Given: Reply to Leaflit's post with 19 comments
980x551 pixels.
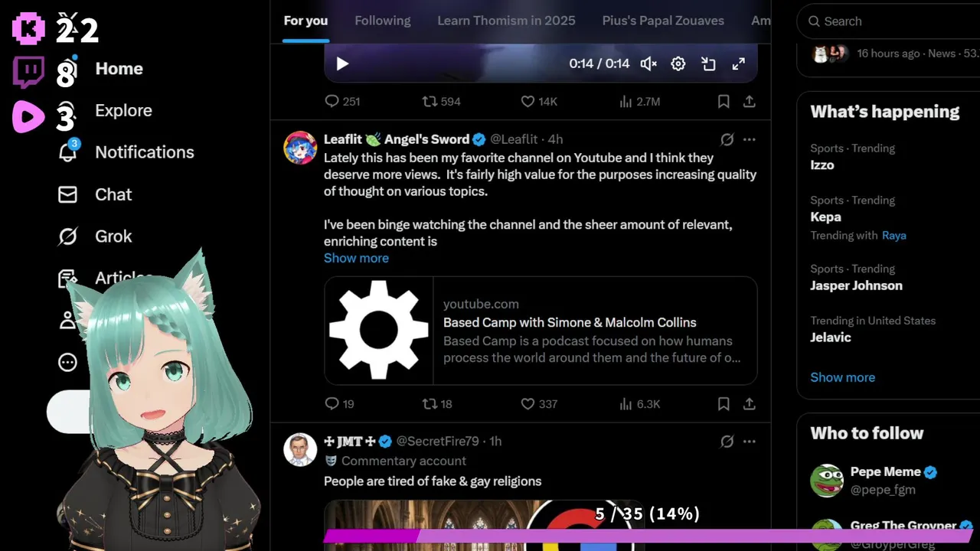Looking at the screenshot, I should [x=339, y=403].
